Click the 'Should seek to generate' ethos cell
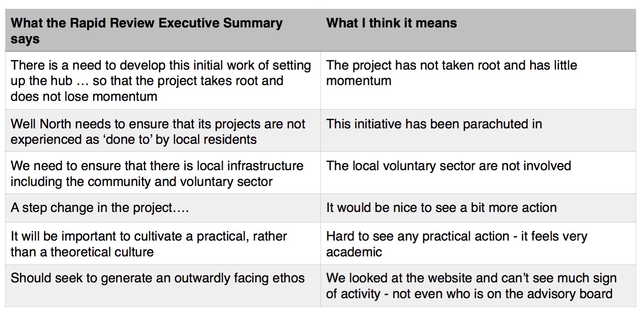 click(157, 278)
